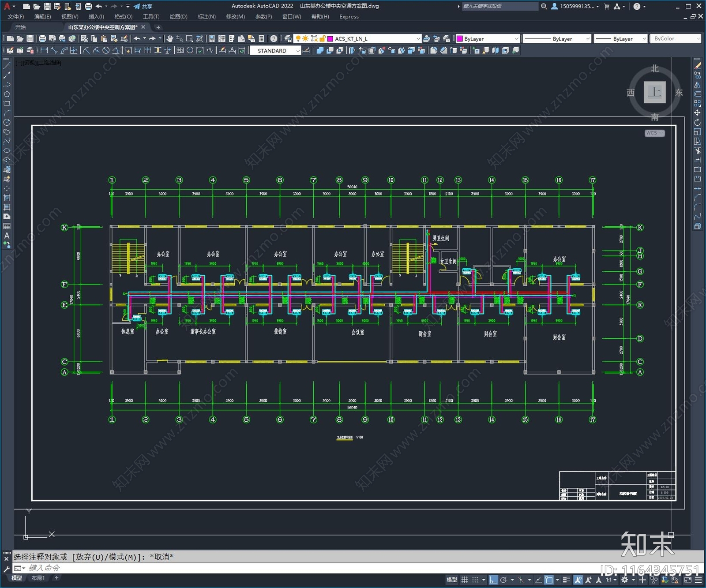Viewport: 706px width, 588px height.
Task: Open the Layer Properties manager icon
Action: [288, 39]
